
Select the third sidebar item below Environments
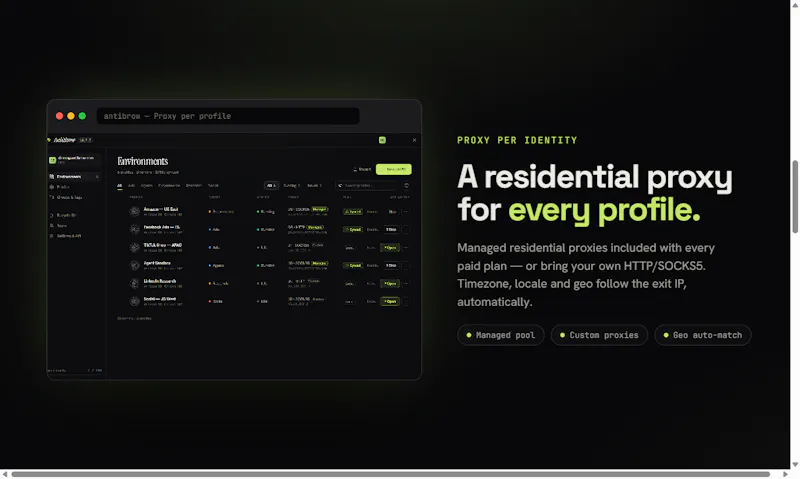[74, 215]
